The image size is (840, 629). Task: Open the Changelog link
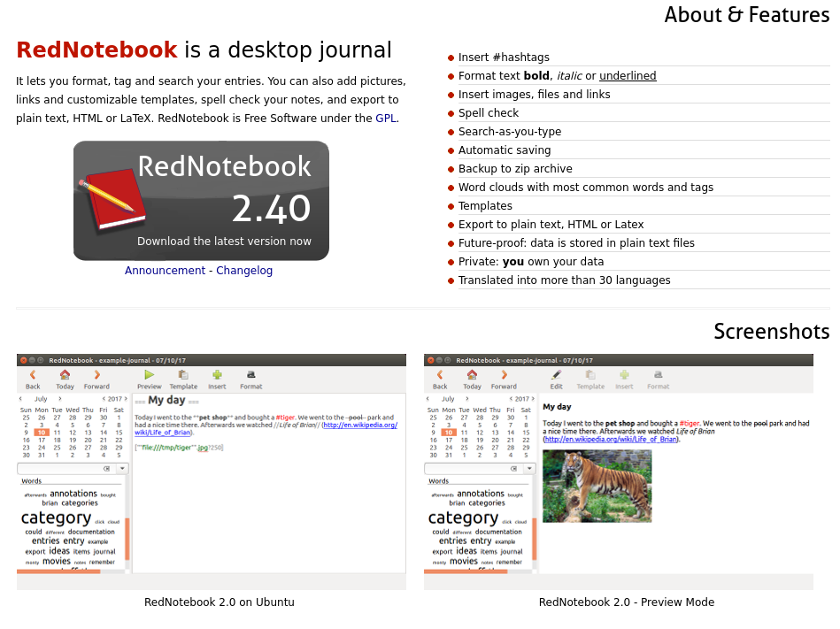pos(244,271)
